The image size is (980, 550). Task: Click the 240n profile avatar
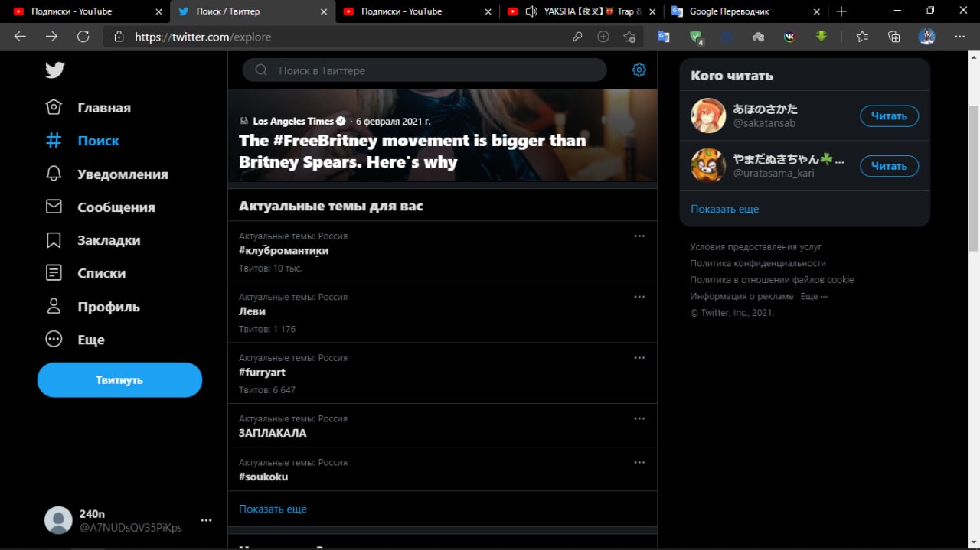(x=58, y=520)
